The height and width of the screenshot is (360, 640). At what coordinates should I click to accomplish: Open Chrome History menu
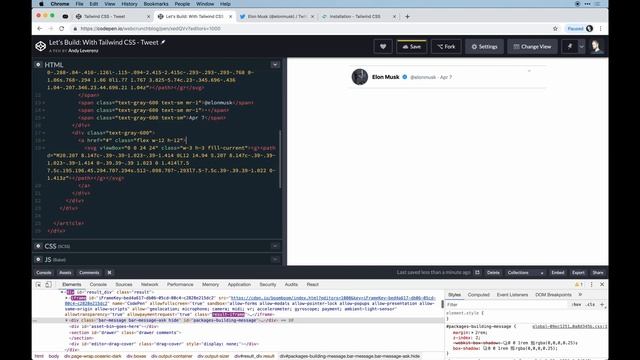click(129, 4)
